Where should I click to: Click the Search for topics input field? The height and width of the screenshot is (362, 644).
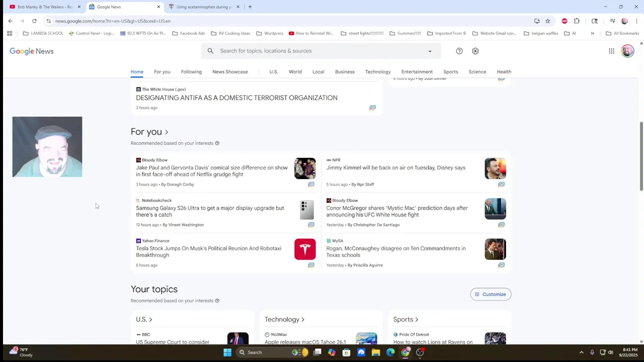[321, 51]
